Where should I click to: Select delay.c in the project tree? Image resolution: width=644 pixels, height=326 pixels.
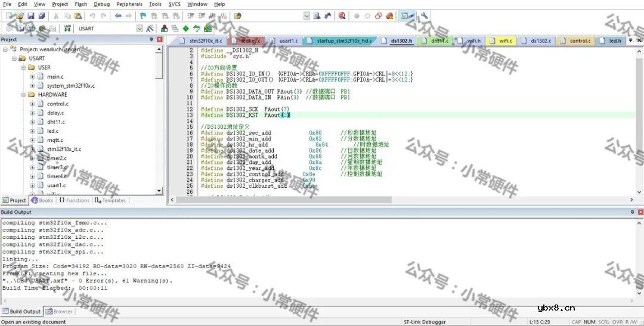(55, 113)
